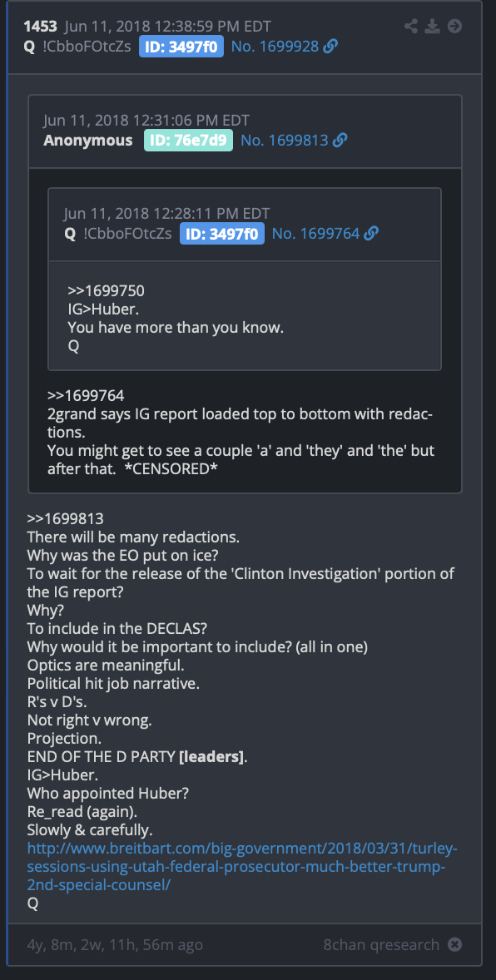Click the top blue ID: 3497f0 badge
This screenshot has width=496, height=980.
pyautogui.click(x=181, y=47)
